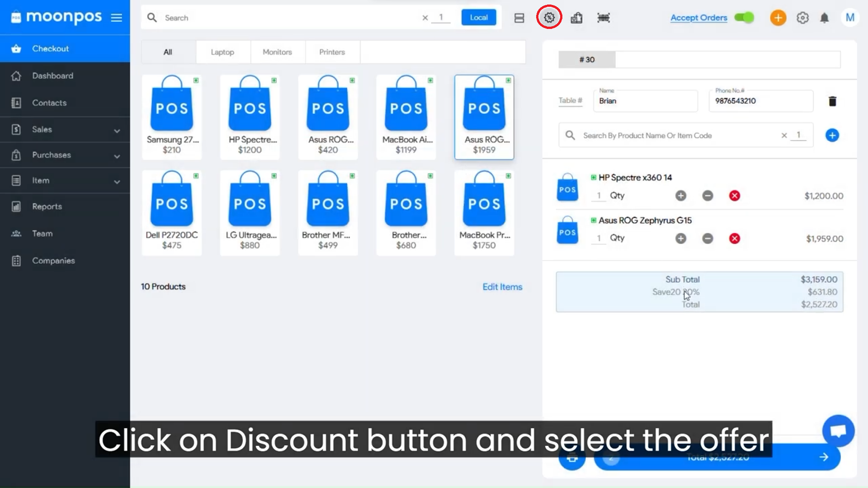This screenshot has width=868, height=488.
Task: Select the Laptop category tab
Action: point(223,52)
